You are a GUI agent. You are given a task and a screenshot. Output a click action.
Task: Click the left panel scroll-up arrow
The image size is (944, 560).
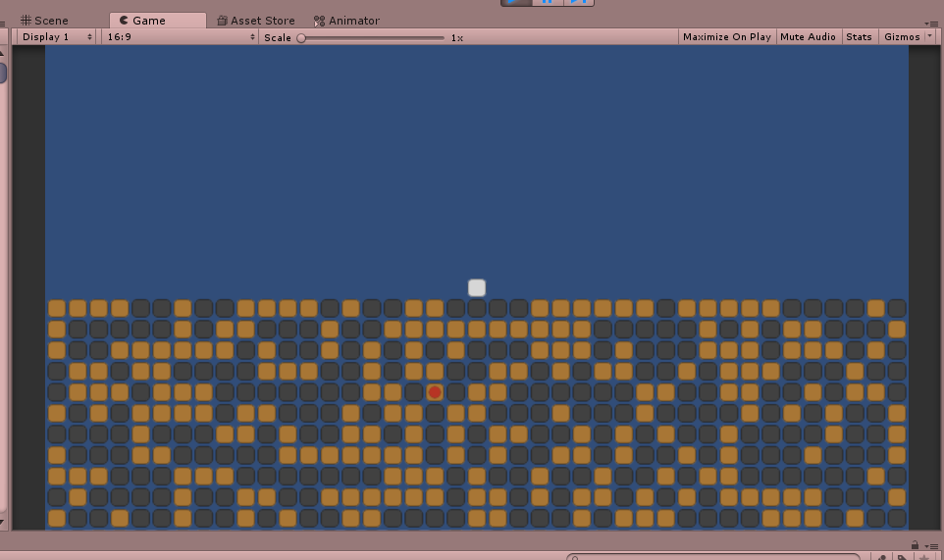(x=2, y=53)
